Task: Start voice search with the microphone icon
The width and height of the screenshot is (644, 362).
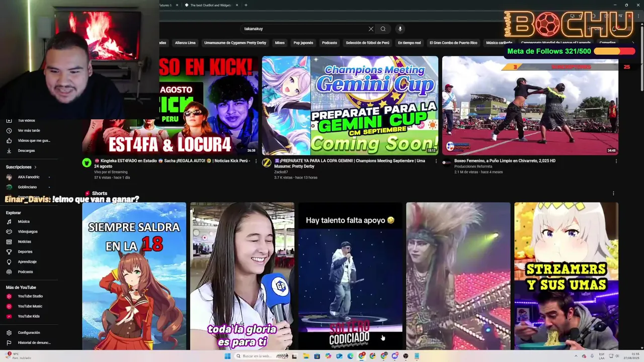Action: pyautogui.click(x=400, y=29)
